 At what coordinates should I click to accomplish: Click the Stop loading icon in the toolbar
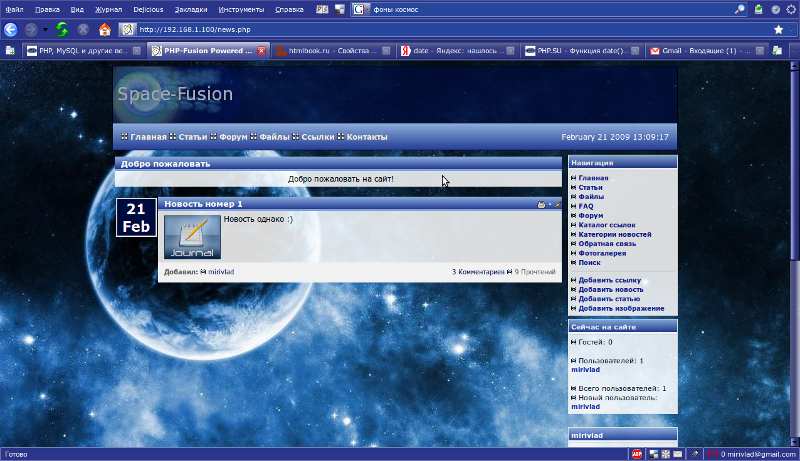[x=83, y=29]
